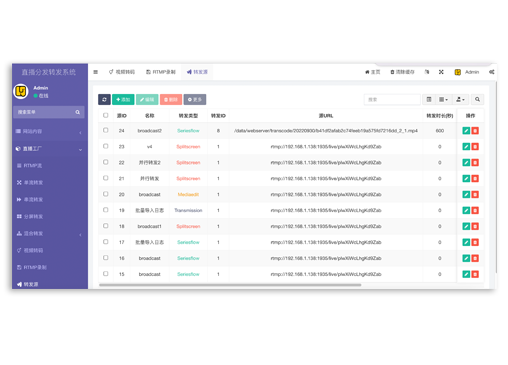Check the row 24 broadcast2 checkbox
Screen dimensions: 508x365
coord(106,130)
